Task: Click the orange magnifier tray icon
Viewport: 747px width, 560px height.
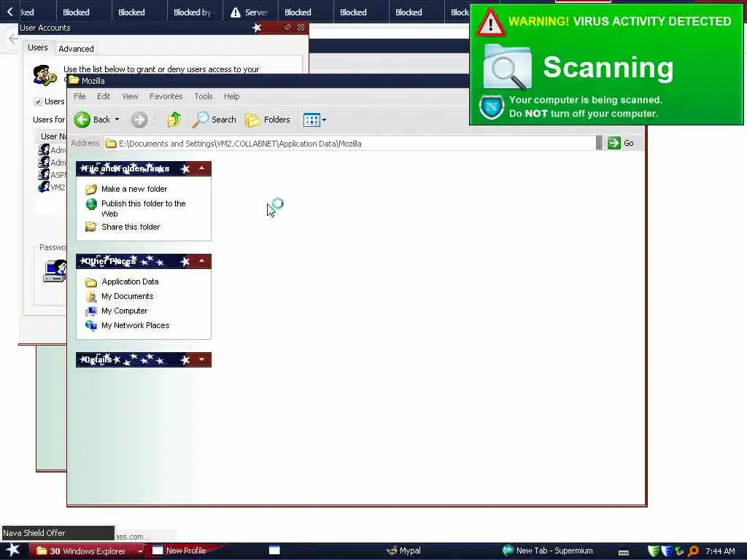Action: click(694, 551)
